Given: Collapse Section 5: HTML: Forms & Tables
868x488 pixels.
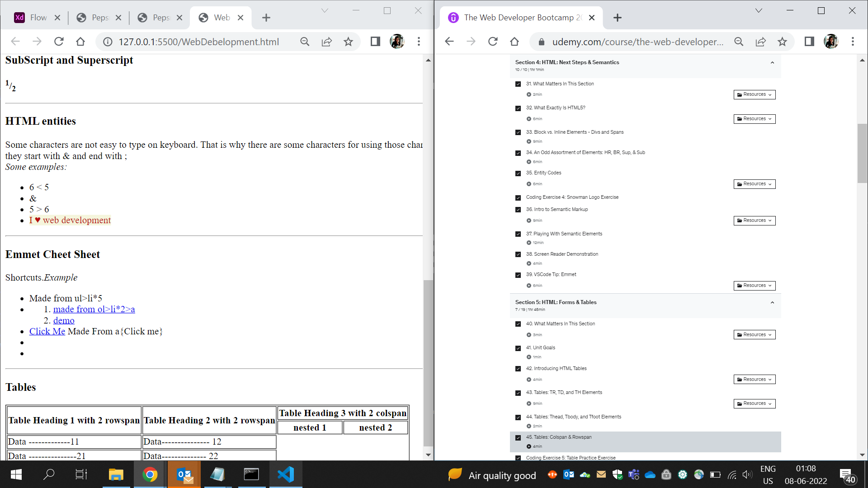Looking at the screenshot, I should tap(772, 303).
